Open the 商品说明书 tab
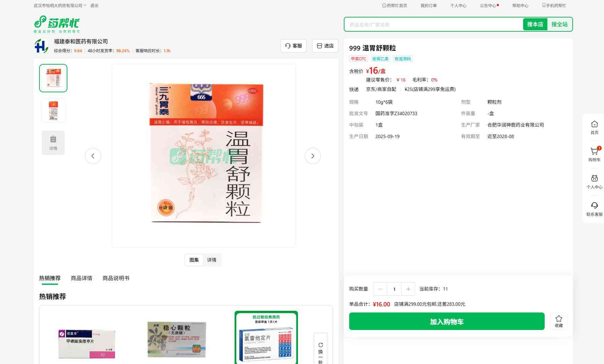This screenshot has height=364, width=604. point(116,278)
